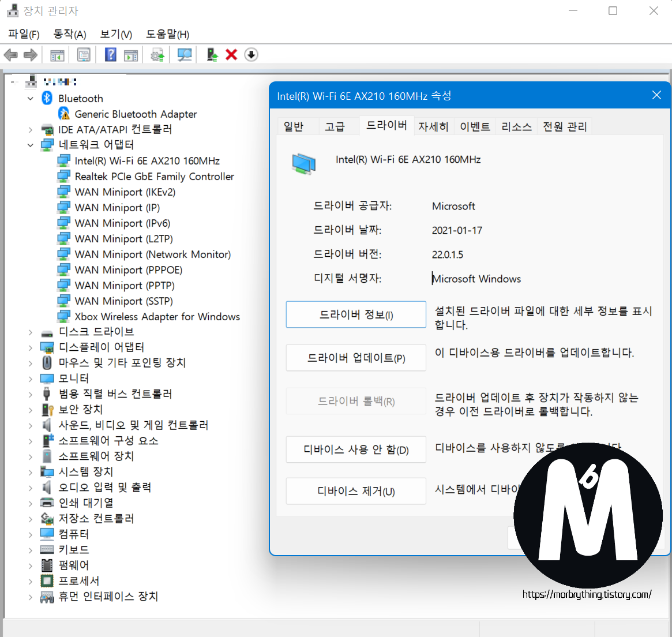Collapse the Bluetooth category
This screenshot has height=637, width=672.
(x=31, y=98)
